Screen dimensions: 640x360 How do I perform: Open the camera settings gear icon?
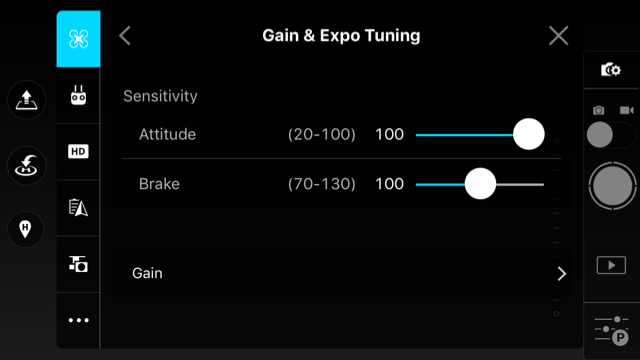[611, 70]
